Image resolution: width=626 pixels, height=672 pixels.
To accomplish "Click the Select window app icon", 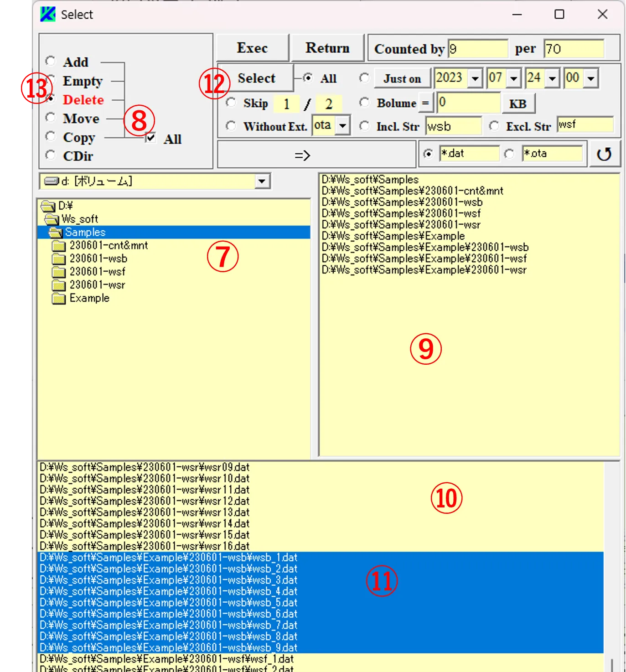I will point(48,14).
